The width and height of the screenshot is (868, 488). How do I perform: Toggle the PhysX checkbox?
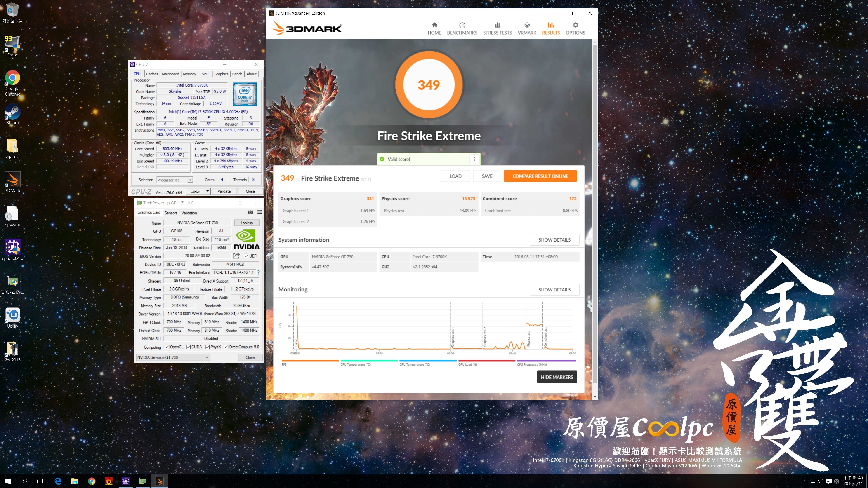[x=207, y=347]
